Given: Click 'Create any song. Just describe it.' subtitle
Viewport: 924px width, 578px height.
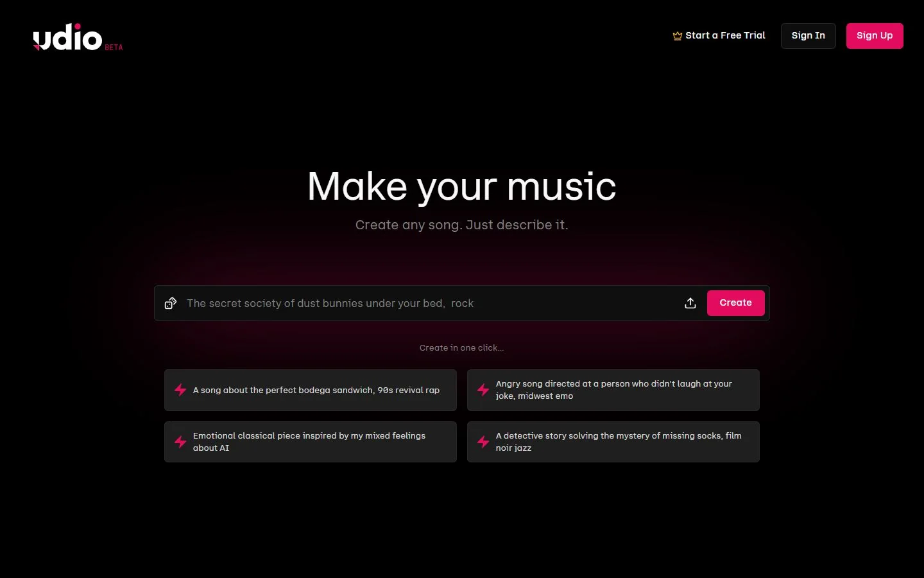Looking at the screenshot, I should pos(462,225).
